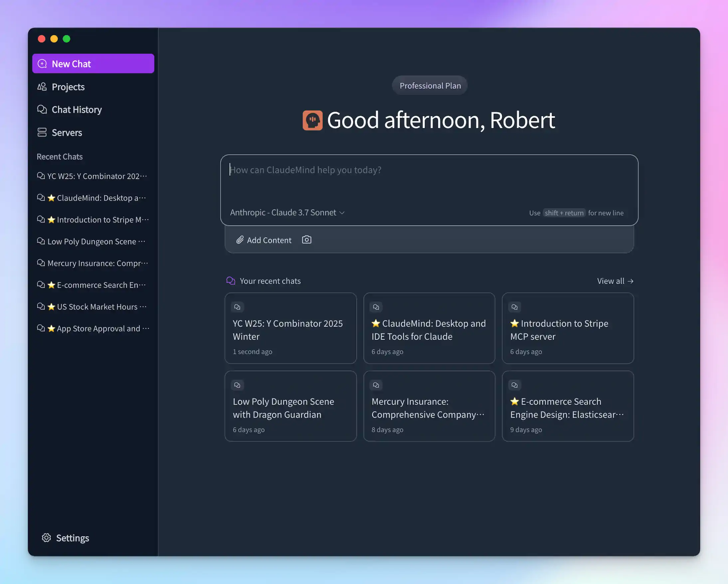
Task: Open Servers panel from sidebar icon
Action: (42, 132)
